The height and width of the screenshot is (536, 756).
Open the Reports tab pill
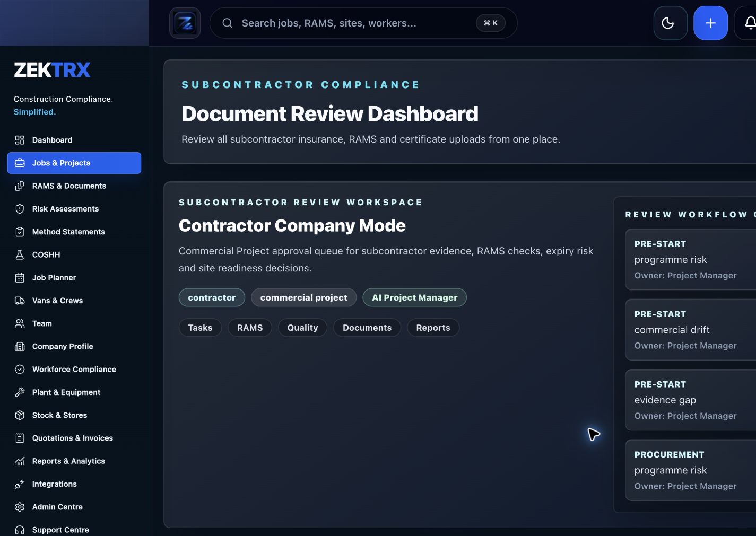click(433, 328)
